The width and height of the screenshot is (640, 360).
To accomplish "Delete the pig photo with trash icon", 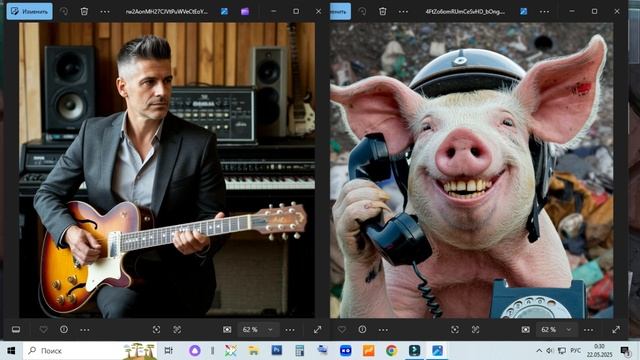I will coord(382,11).
